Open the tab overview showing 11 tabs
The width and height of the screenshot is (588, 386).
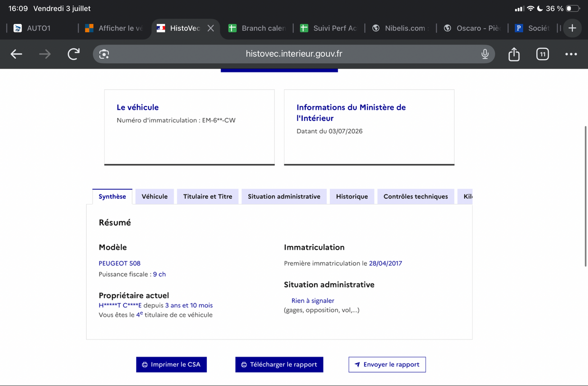click(x=542, y=54)
